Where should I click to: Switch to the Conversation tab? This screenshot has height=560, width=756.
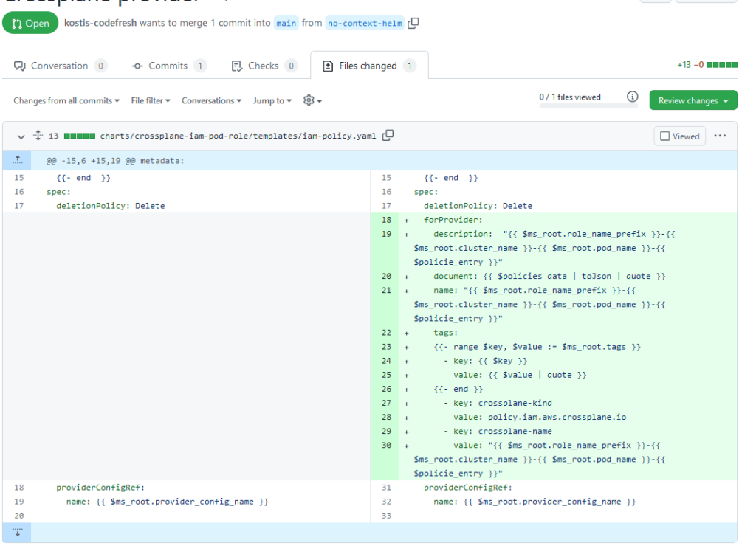[x=61, y=66]
